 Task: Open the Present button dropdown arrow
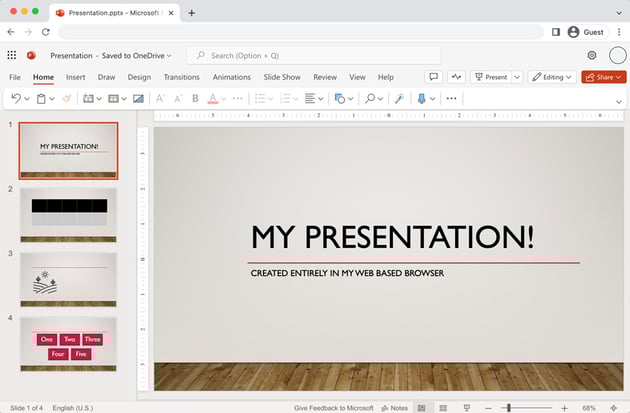(517, 77)
